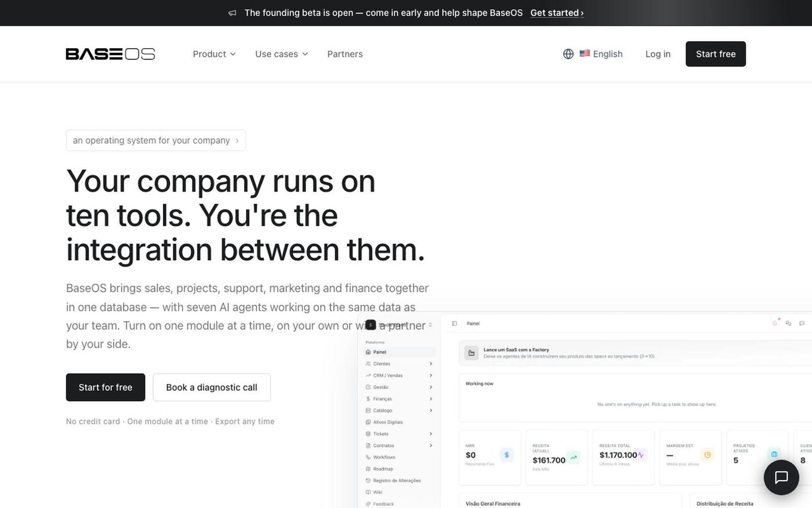812x508 pixels.
Task: Click the Log in link
Action: pos(658,54)
